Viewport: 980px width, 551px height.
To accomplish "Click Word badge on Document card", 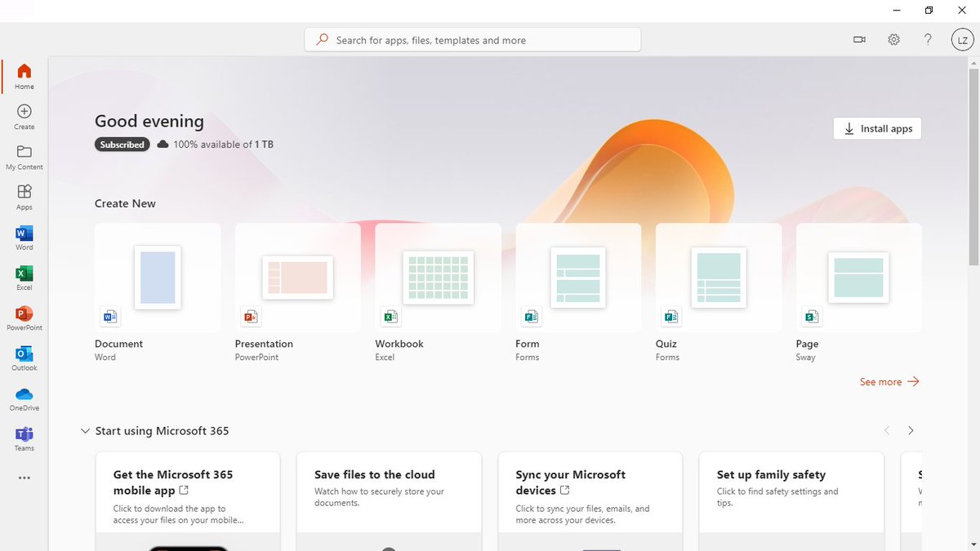I will [x=109, y=316].
